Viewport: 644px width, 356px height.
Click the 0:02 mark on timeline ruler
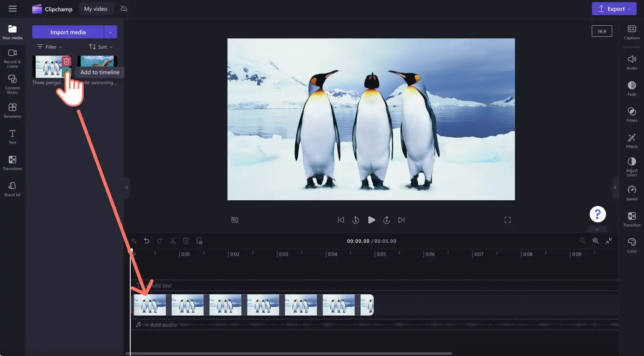point(234,254)
